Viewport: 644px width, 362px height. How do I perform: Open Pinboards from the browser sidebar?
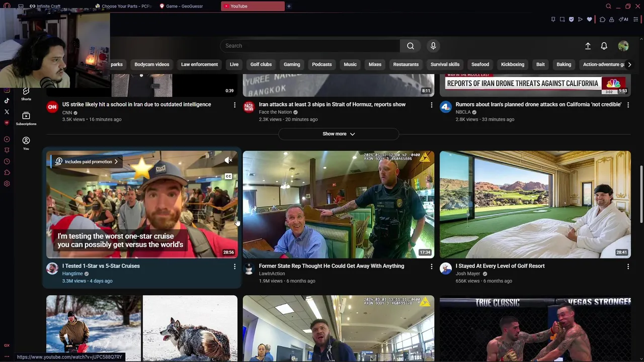(7, 150)
